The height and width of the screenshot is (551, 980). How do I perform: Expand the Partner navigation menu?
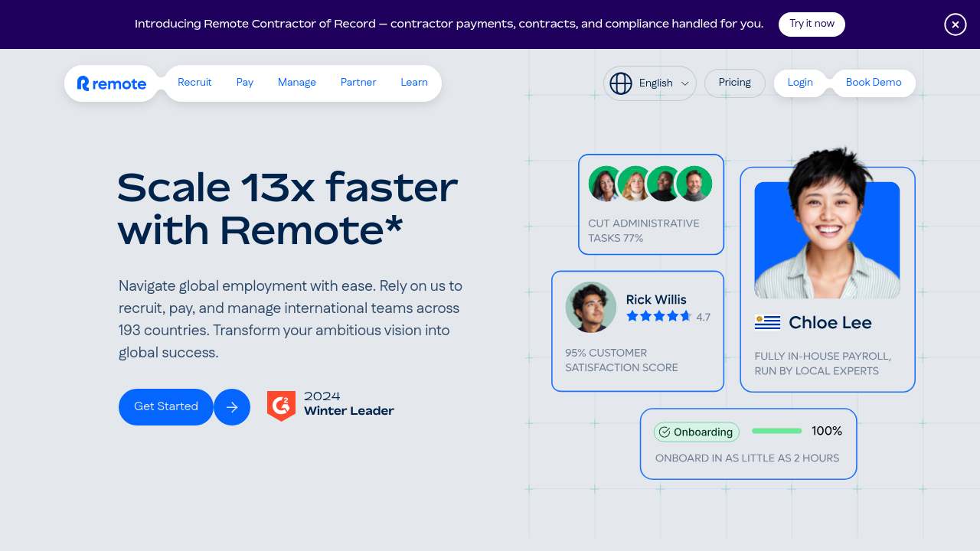[358, 83]
